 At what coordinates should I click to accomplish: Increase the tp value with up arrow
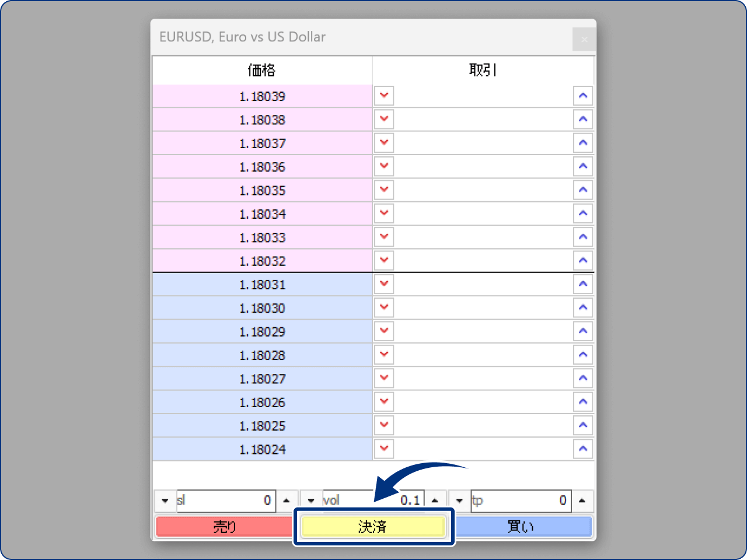pos(582,501)
